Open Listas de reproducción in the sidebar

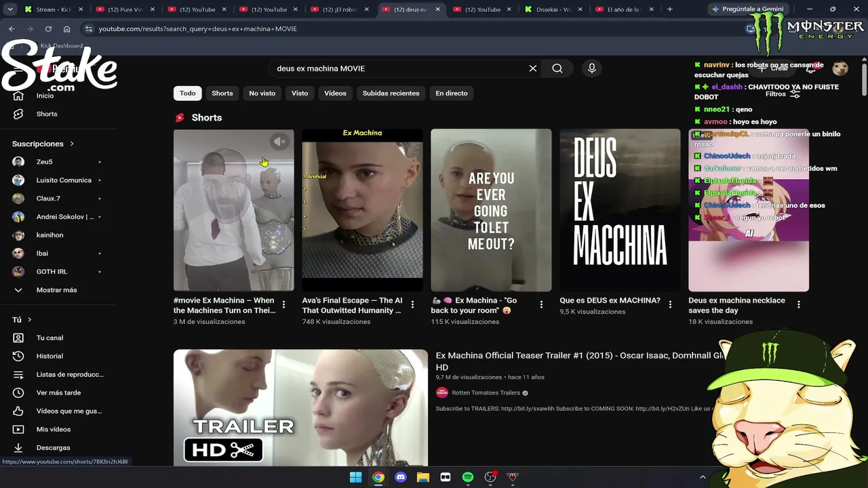pos(70,374)
